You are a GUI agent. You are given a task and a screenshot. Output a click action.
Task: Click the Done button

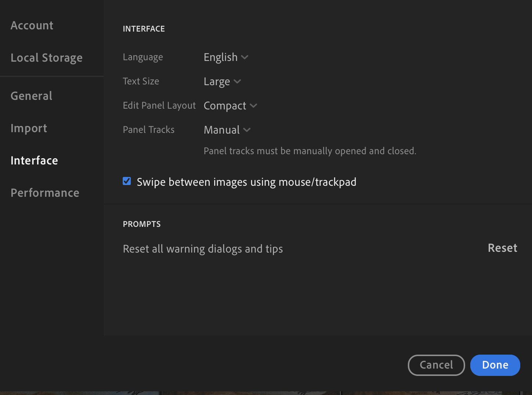[495, 365]
